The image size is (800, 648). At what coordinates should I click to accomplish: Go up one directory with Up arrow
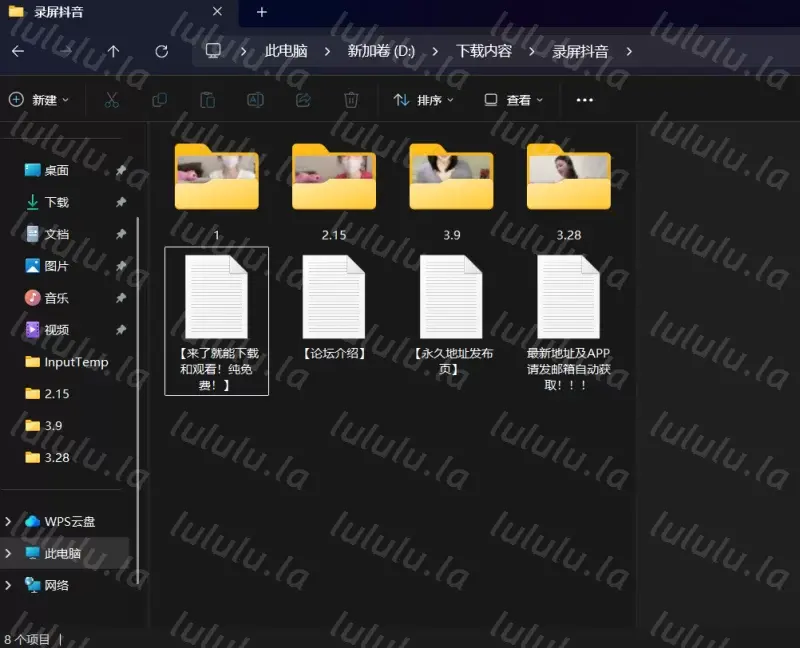click(113, 51)
